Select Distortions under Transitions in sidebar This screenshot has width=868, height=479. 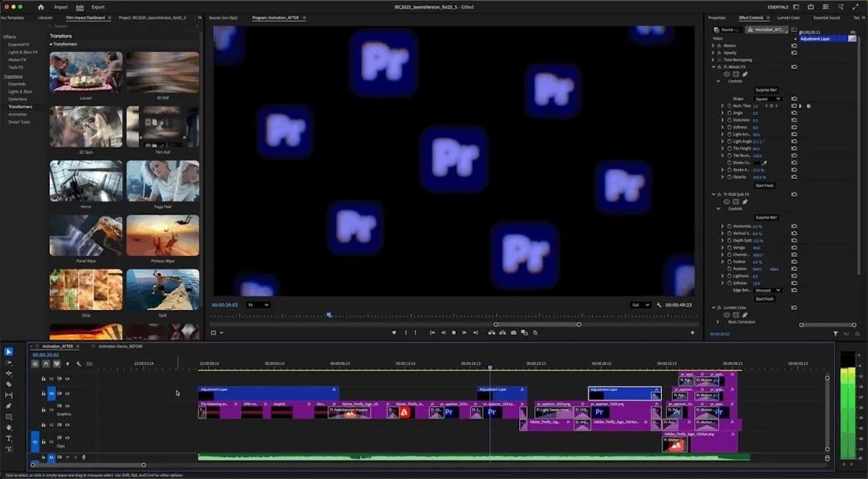(18, 99)
